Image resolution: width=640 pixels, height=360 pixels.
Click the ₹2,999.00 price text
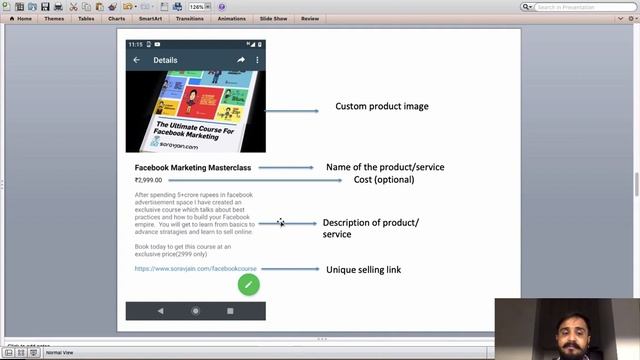click(x=148, y=180)
